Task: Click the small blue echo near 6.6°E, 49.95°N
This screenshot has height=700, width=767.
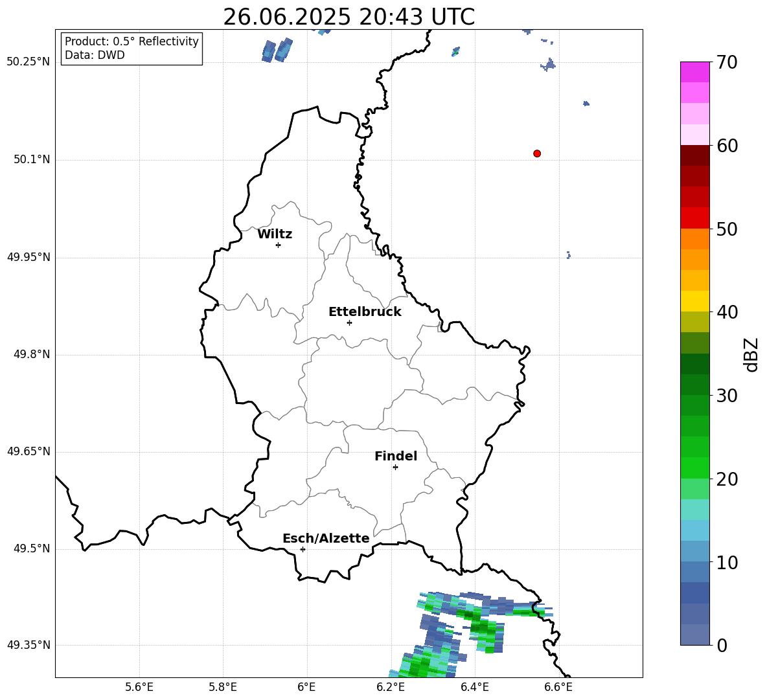Action: tap(568, 255)
